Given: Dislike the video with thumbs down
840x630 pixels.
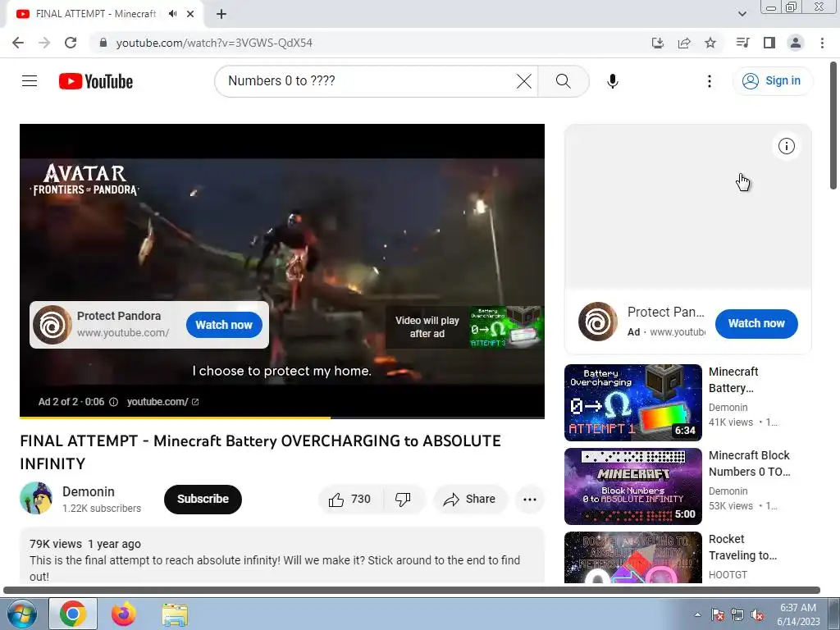Looking at the screenshot, I should (x=403, y=500).
